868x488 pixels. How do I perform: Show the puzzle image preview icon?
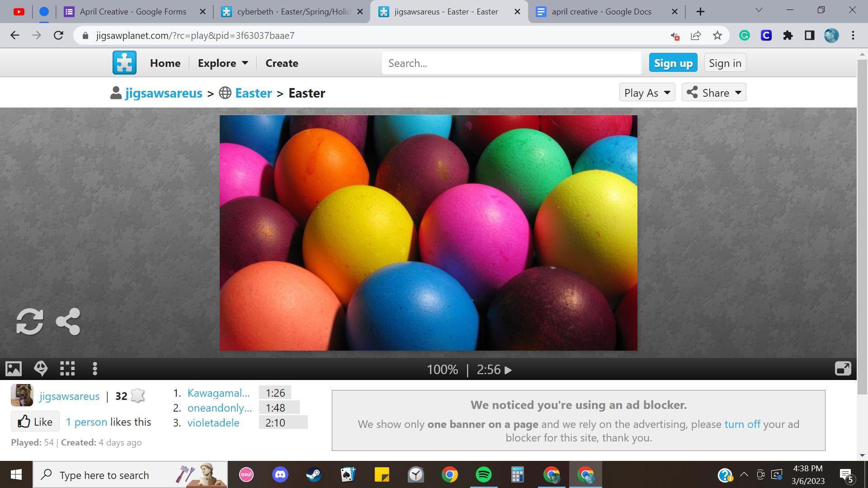click(14, 369)
